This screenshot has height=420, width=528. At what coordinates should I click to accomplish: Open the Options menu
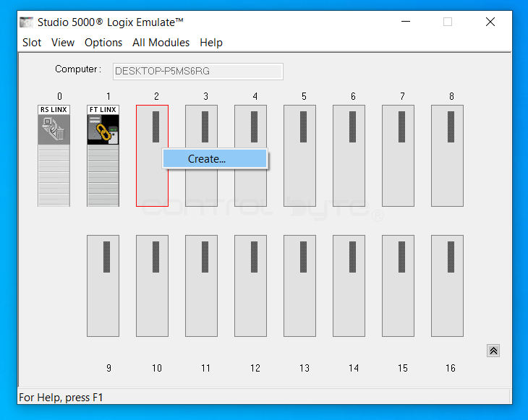103,43
